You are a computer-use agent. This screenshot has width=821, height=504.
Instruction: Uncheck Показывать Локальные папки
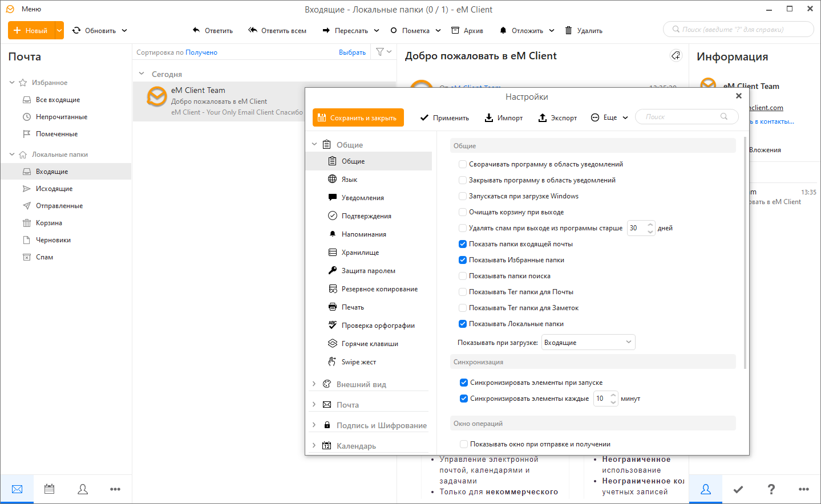(463, 324)
